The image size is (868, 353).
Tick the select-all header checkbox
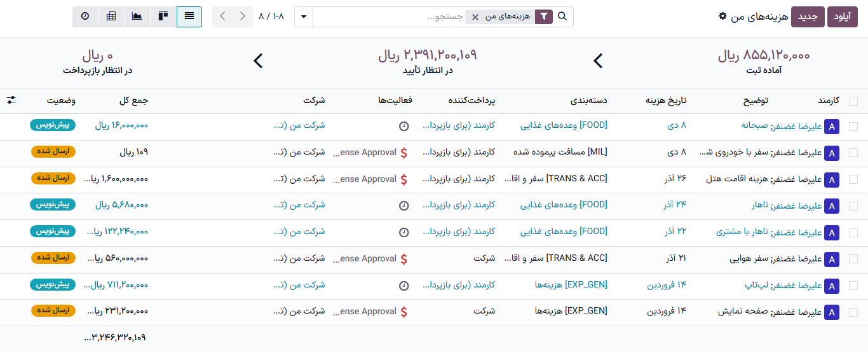[x=853, y=100]
